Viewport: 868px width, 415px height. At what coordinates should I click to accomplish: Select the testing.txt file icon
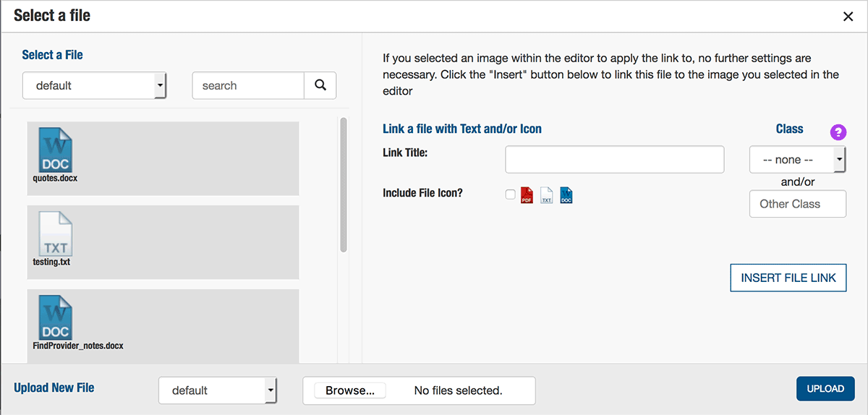point(55,234)
